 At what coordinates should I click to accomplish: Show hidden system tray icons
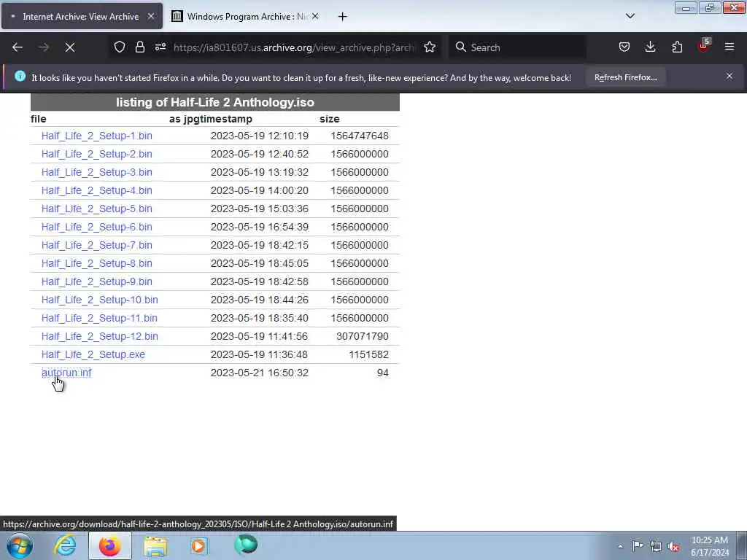(x=620, y=546)
